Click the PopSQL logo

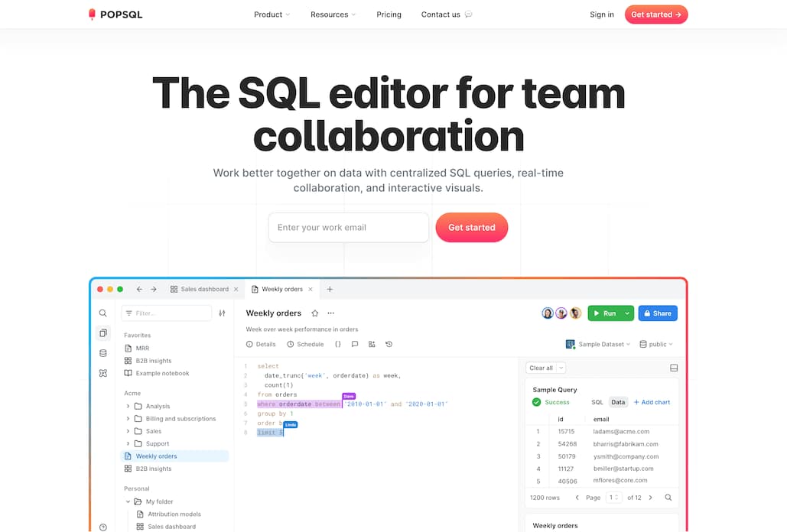coord(115,15)
